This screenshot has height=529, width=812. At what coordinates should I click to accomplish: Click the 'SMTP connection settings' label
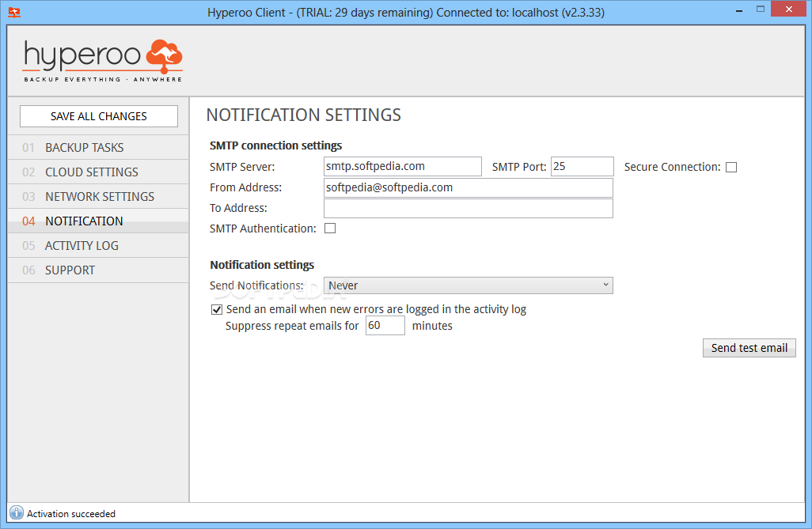pos(275,145)
